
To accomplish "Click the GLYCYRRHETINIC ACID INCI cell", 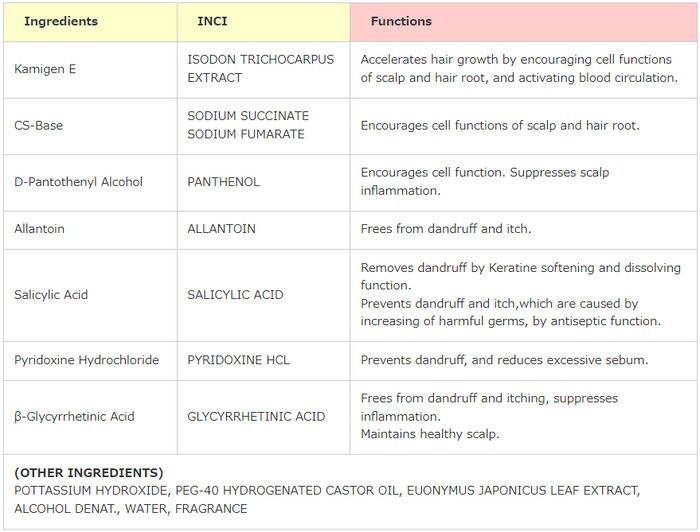I will pyautogui.click(x=256, y=416).
